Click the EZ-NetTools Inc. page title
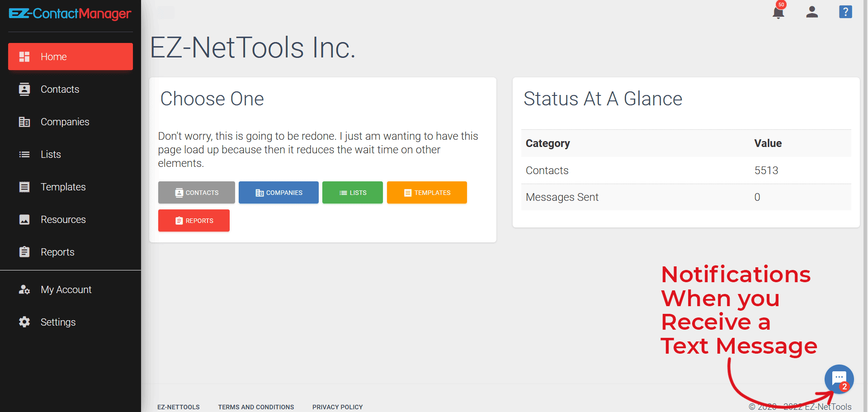Screen dimensions: 868x412 (x=253, y=47)
